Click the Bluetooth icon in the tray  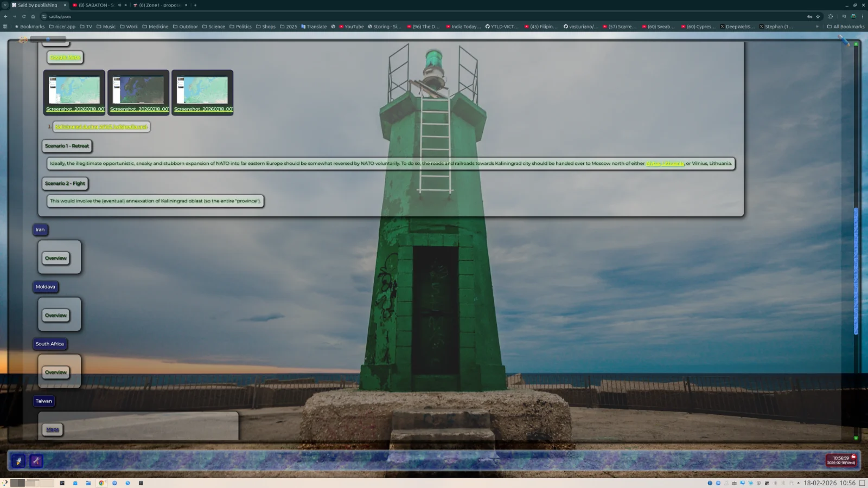click(x=783, y=483)
